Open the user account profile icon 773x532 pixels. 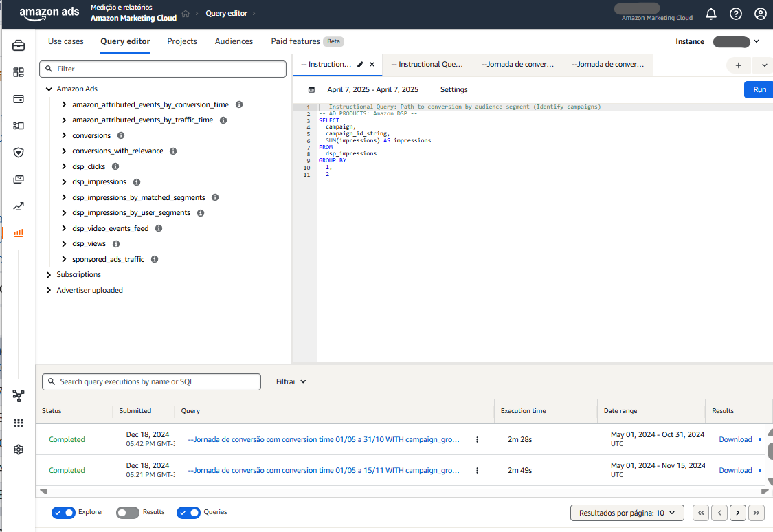(x=760, y=14)
